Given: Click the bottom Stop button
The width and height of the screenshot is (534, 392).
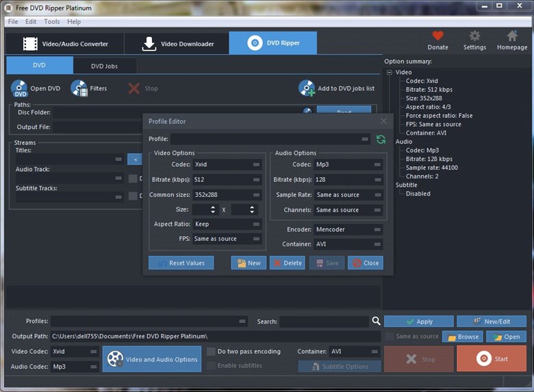Looking at the screenshot, I should tap(419, 358).
